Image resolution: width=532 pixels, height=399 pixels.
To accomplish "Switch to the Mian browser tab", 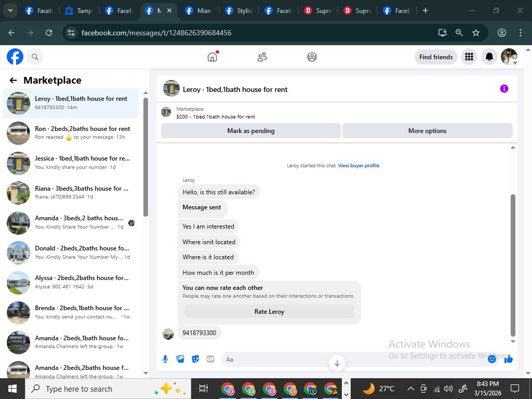I will click(199, 11).
